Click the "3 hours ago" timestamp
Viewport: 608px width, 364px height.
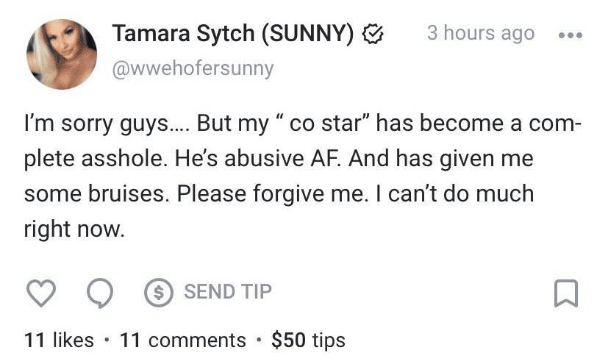click(x=480, y=34)
